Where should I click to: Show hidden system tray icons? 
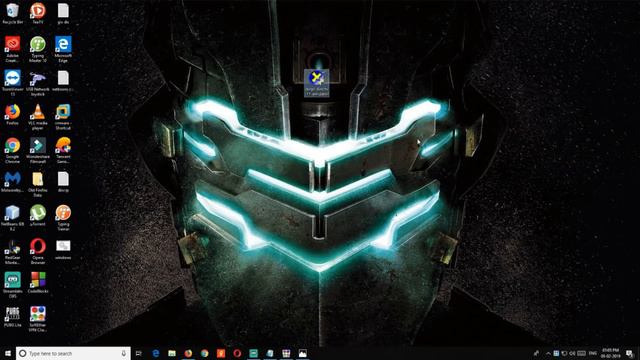point(548,353)
